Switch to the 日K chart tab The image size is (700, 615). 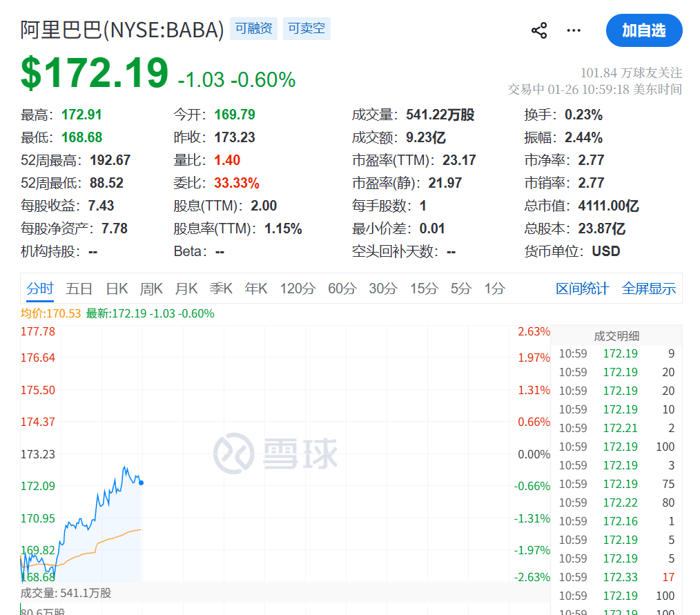click(x=117, y=289)
